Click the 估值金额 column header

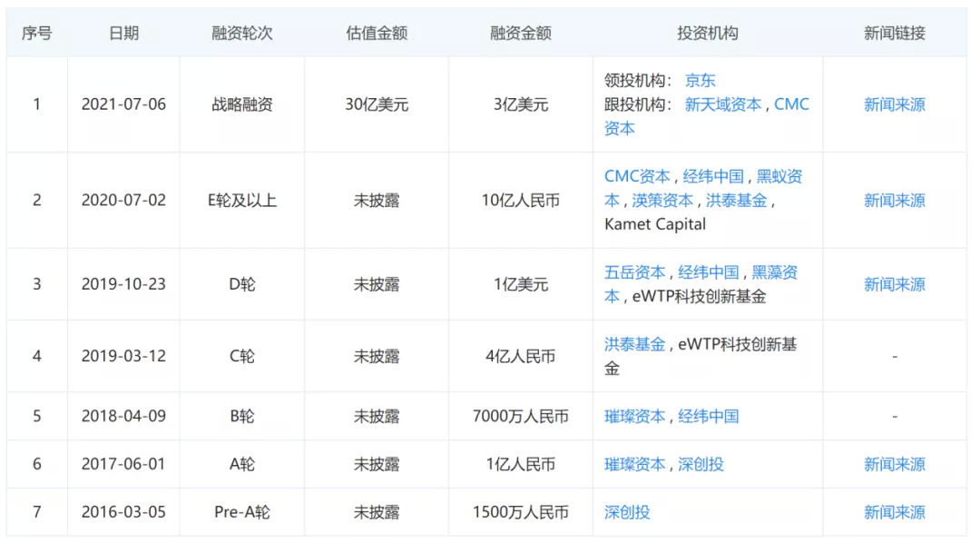click(377, 33)
